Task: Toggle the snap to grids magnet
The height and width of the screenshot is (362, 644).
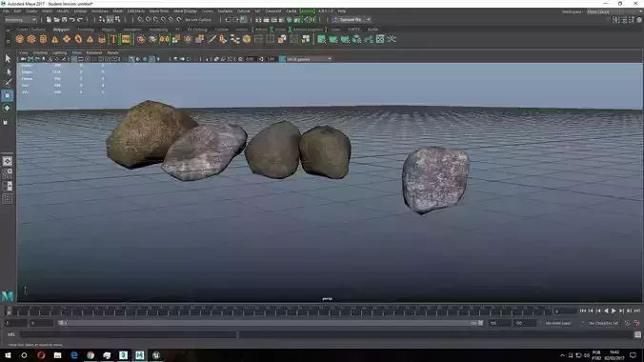Action: click(x=140, y=20)
